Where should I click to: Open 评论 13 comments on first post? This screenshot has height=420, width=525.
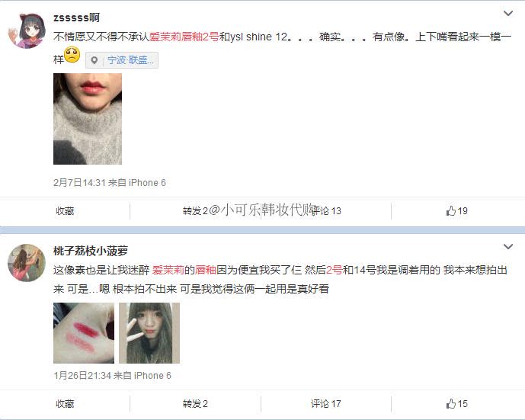[326, 211]
